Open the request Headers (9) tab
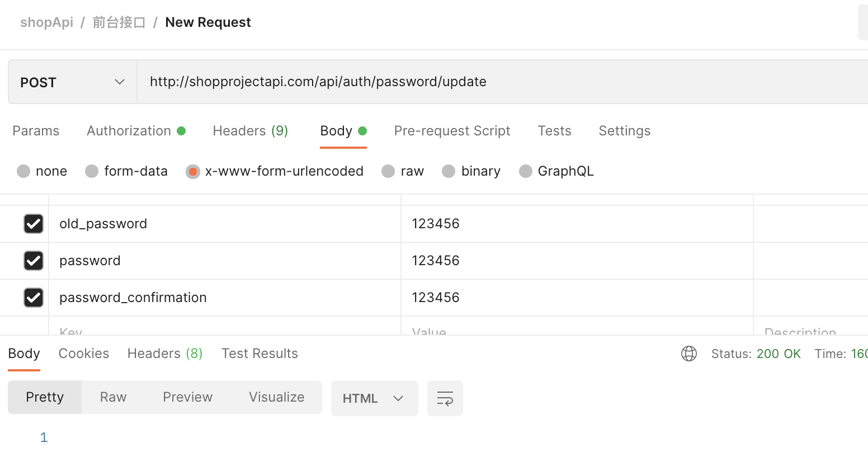The width and height of the screenshot is (868, 452). pos(250,131)
